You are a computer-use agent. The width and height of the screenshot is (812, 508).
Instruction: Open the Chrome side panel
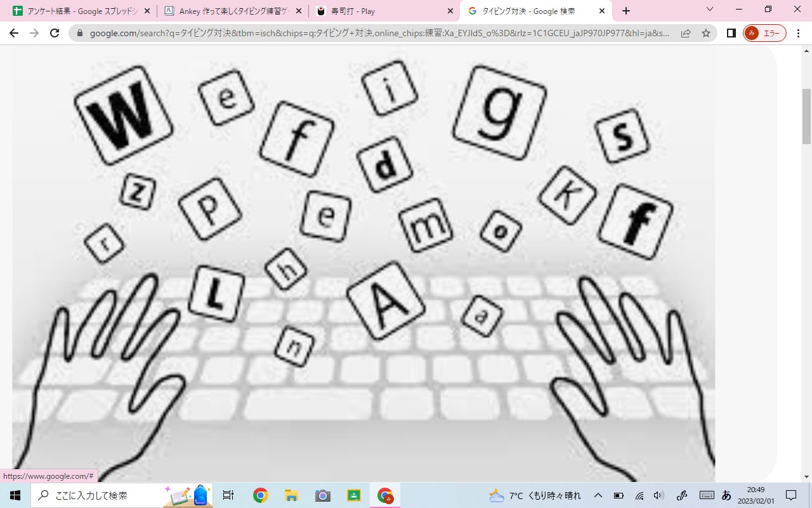coord(731,33)
